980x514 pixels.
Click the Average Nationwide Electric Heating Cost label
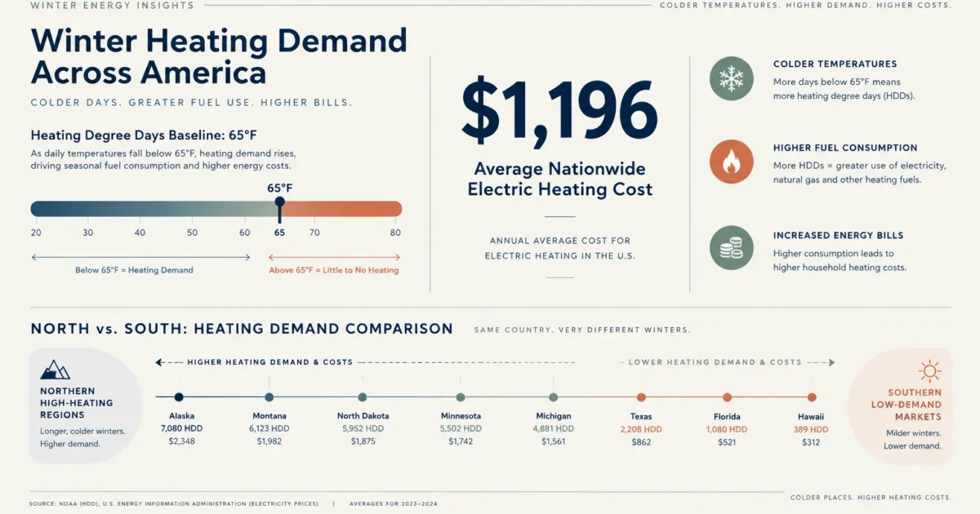(x=559, y=179)
